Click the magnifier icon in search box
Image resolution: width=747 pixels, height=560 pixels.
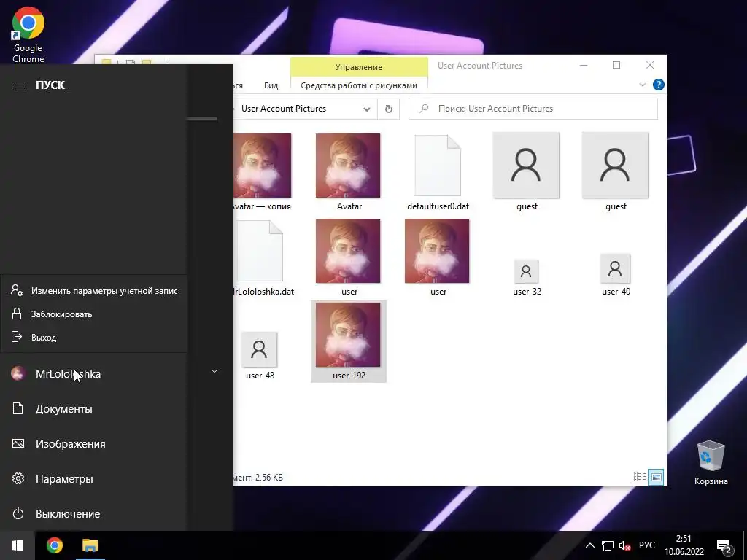[424, 109]
